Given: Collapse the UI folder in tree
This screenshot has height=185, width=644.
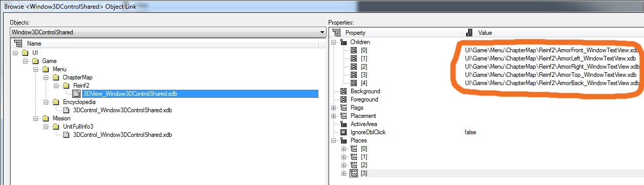Looking at the screenshot, I should [16, 53].
